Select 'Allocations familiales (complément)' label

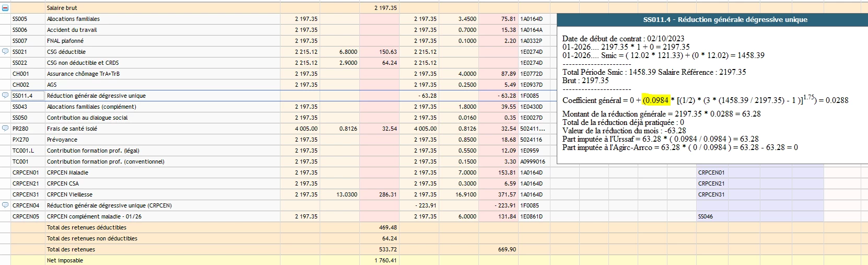(91, 107)
